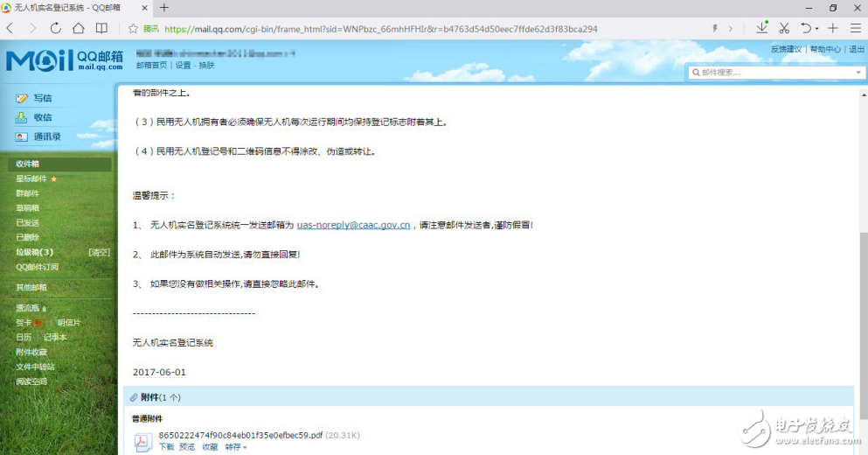Click the PDF attachment file icon
The image size is (868, 455).
tap(142, 442)
